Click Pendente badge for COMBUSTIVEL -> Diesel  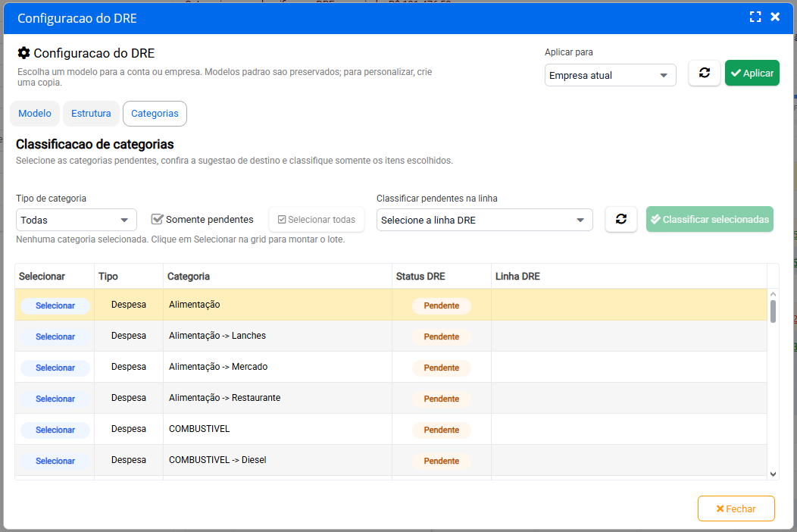(441, 461)
